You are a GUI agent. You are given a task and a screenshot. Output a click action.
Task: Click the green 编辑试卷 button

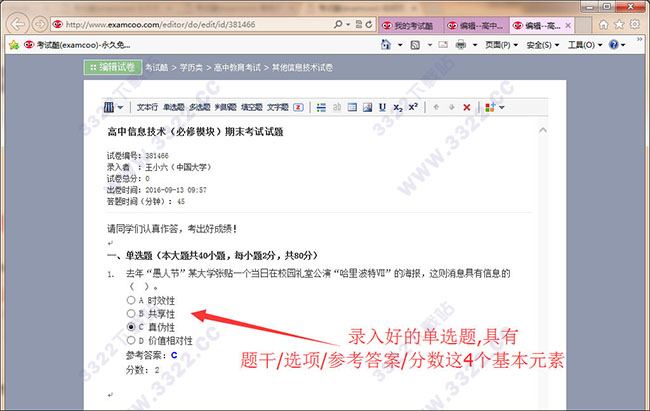(113, 67)
